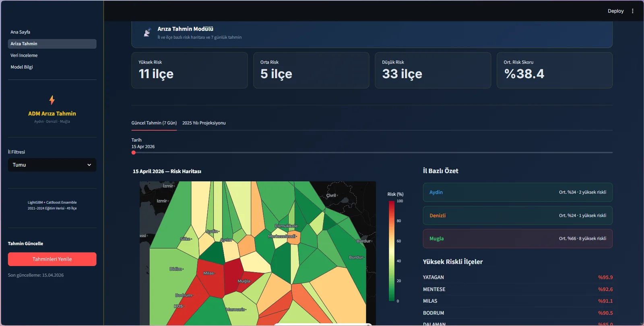This screenshot has width=644, height=326.
Task: Click the Risk (%) color scale bar
Action: tap(391, 251)
